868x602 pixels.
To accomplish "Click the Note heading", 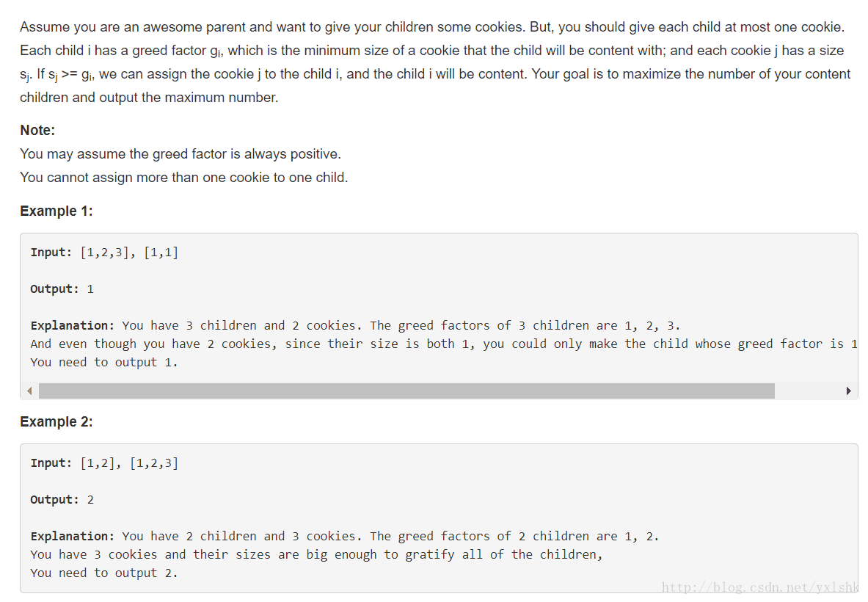I will click(37, 130).
